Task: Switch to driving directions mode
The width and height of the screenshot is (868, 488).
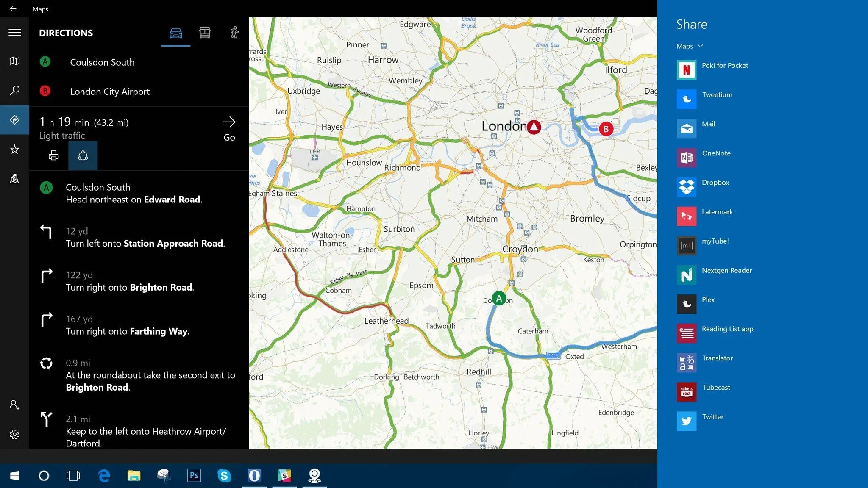Action: tap(175, 33)
